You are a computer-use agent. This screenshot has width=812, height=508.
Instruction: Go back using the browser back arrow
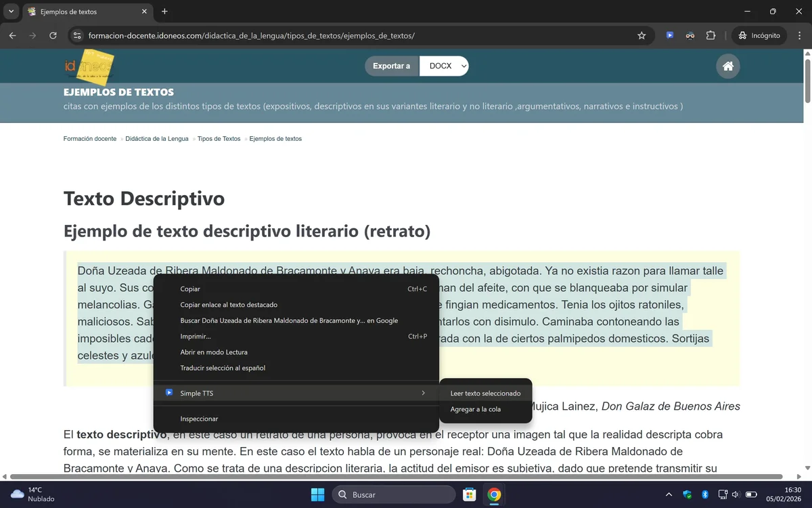[x=12, y=35]
